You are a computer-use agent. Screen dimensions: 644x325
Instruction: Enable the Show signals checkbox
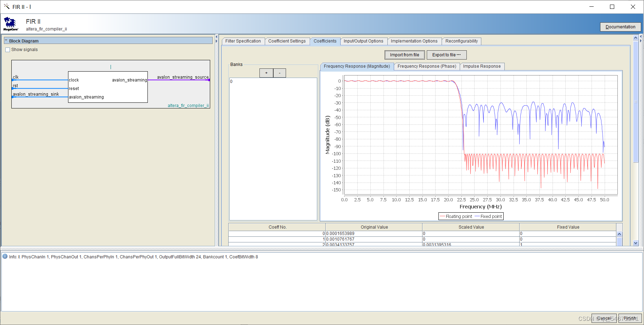click(7, 50)
